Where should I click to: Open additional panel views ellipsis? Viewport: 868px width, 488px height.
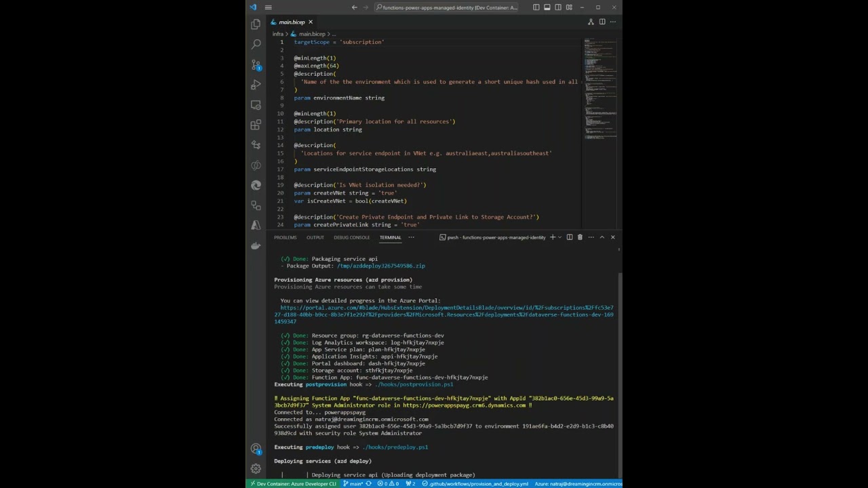coord(411,237)
